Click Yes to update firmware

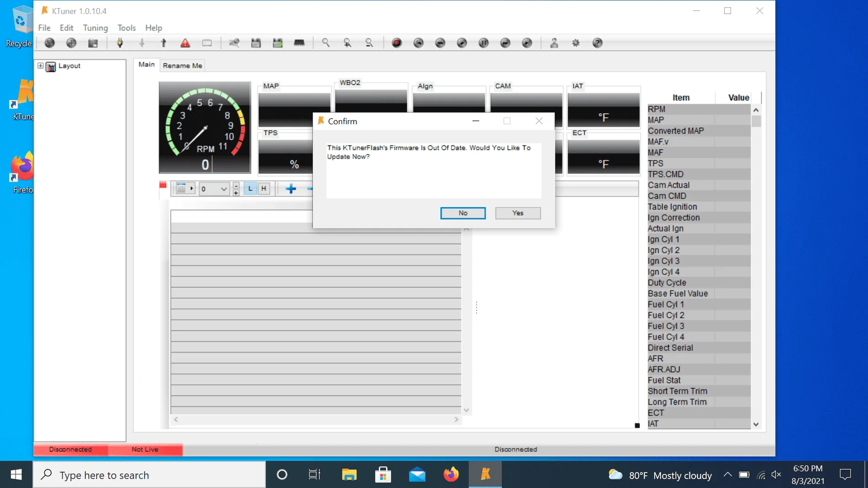click(518, 213)
